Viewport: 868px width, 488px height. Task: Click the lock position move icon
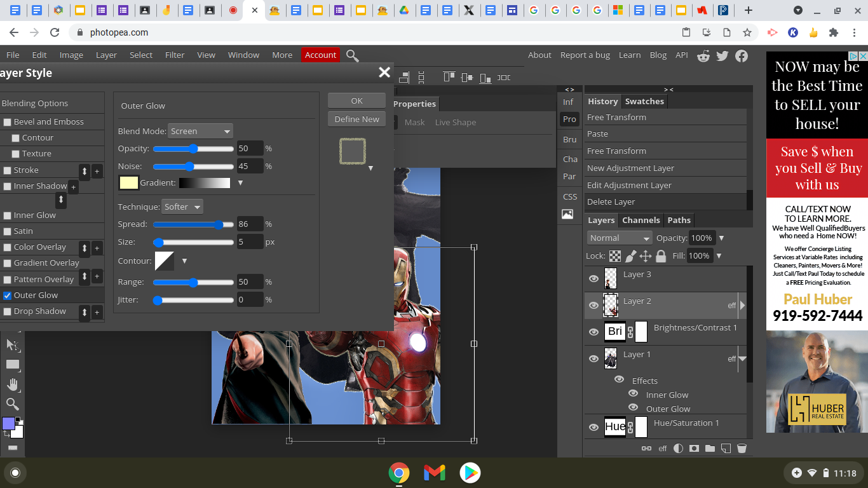coord(646,256)
